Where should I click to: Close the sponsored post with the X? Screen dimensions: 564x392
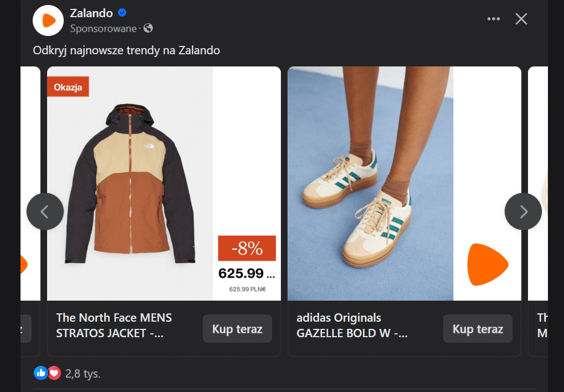[521, 19]
